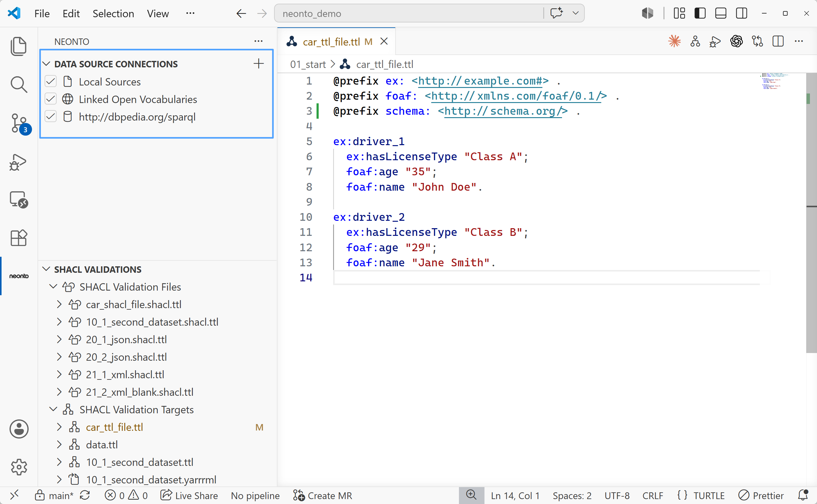Click the main* branch in status bar

click(54, 495)
